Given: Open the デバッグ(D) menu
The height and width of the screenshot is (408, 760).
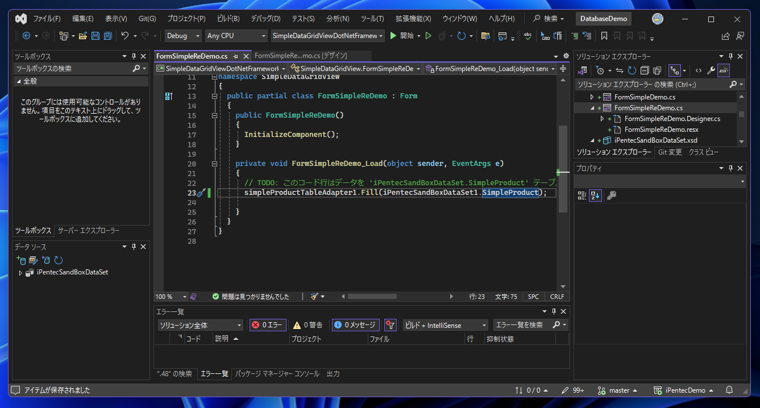Looking at the screenshot, I should tap(266, 19).
